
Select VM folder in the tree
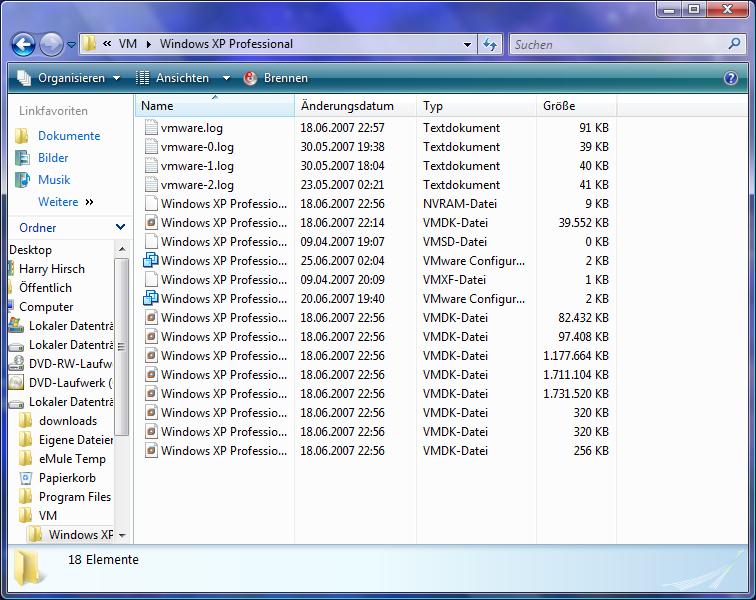coord(48,516)
